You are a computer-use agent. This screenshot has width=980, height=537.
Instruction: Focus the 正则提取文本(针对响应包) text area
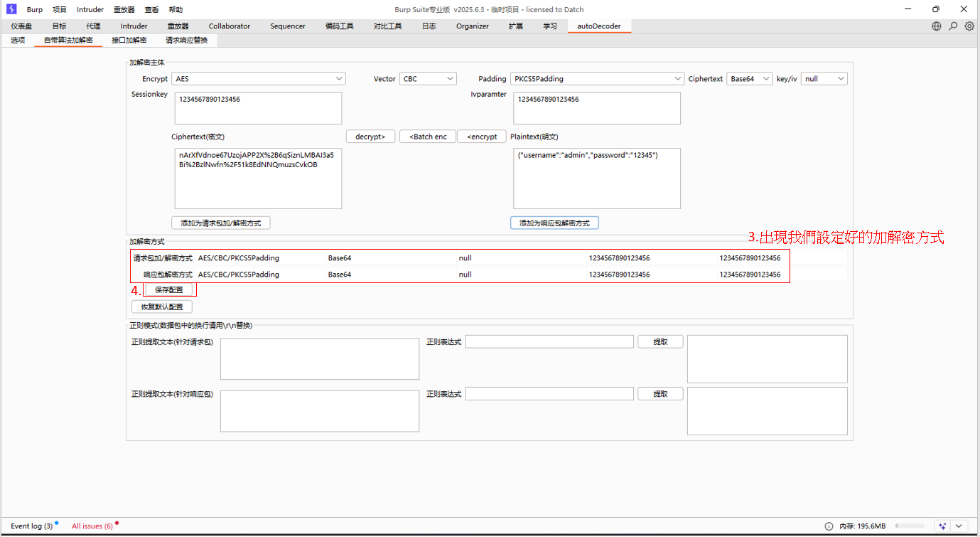tap(320, 410)
